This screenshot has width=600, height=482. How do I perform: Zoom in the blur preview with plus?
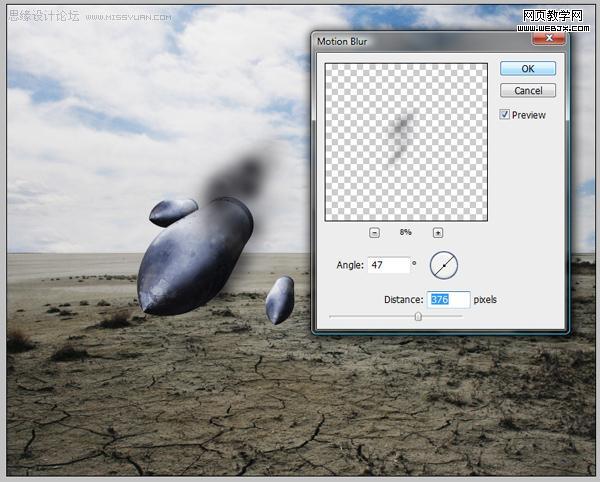coord(438,233)
